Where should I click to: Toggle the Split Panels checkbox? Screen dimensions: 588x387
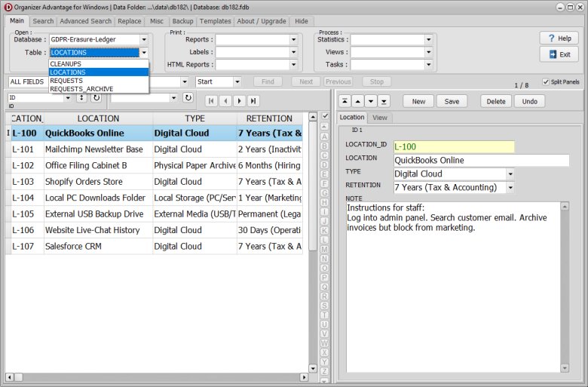(546, 81)
